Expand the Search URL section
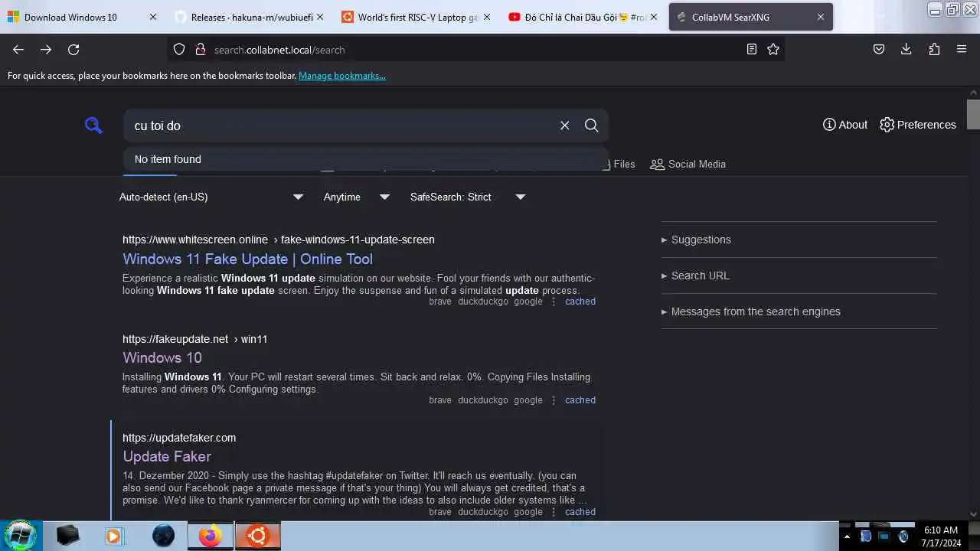Image resolution: width=980 pixels, height=551 pixels. [695, 275]
